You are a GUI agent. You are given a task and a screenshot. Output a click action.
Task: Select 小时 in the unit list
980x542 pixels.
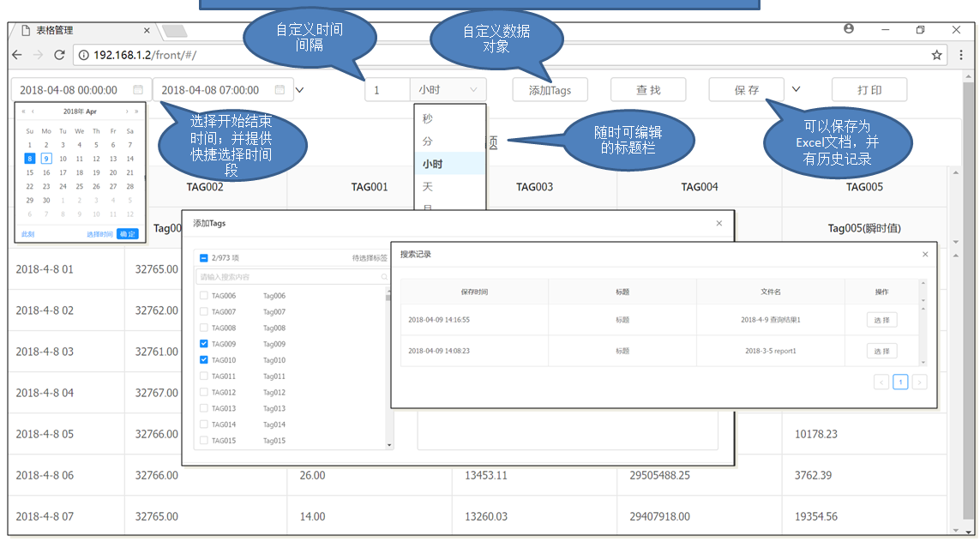click(450, 164)
